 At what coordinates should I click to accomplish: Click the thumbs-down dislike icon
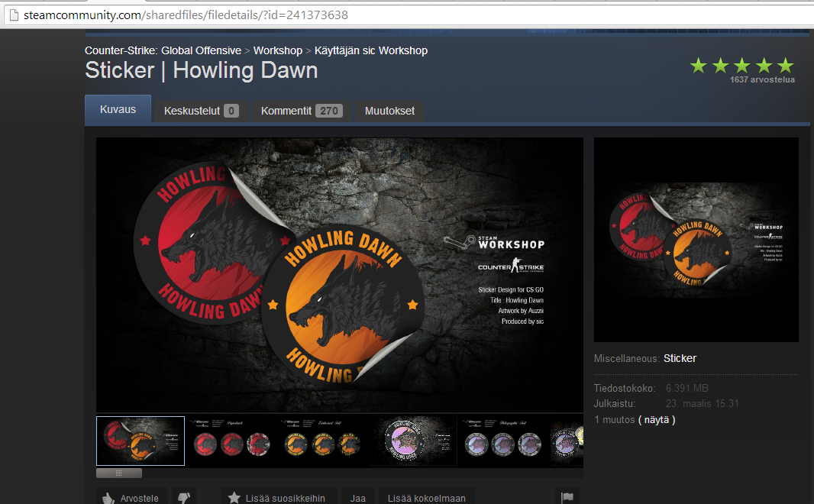pyautogui.click(x=183, y=497)
